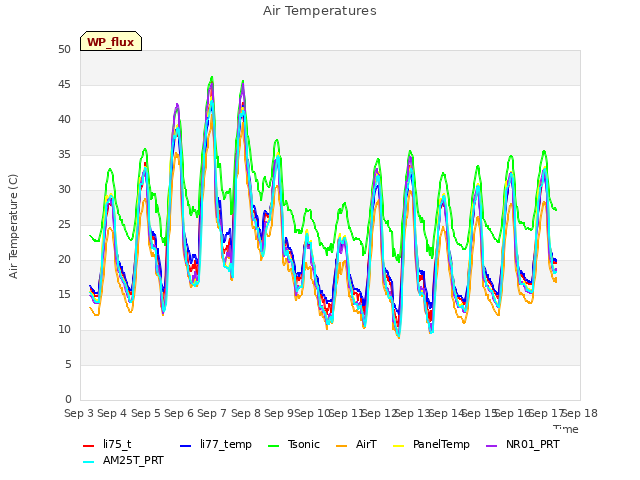
Task: Select the red li75_t legend swatch
Action: point(89,446)
